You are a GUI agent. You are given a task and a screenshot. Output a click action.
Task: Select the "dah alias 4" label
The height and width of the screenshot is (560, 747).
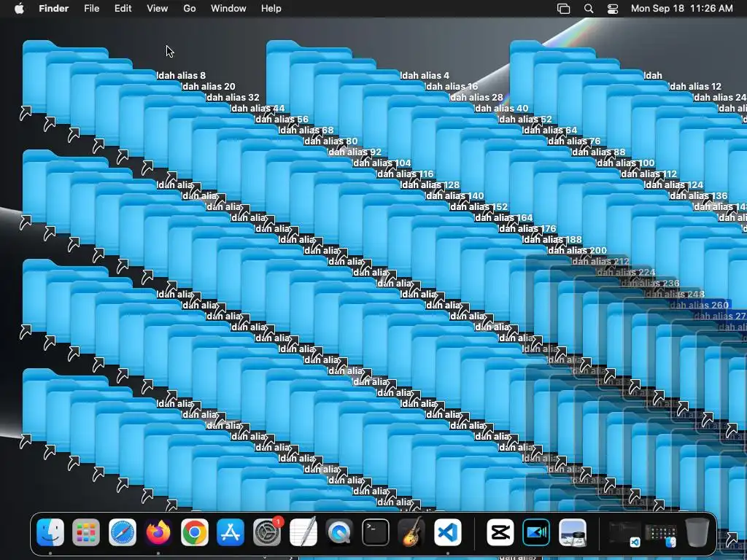pyautogui.click(x=425, y=75)
